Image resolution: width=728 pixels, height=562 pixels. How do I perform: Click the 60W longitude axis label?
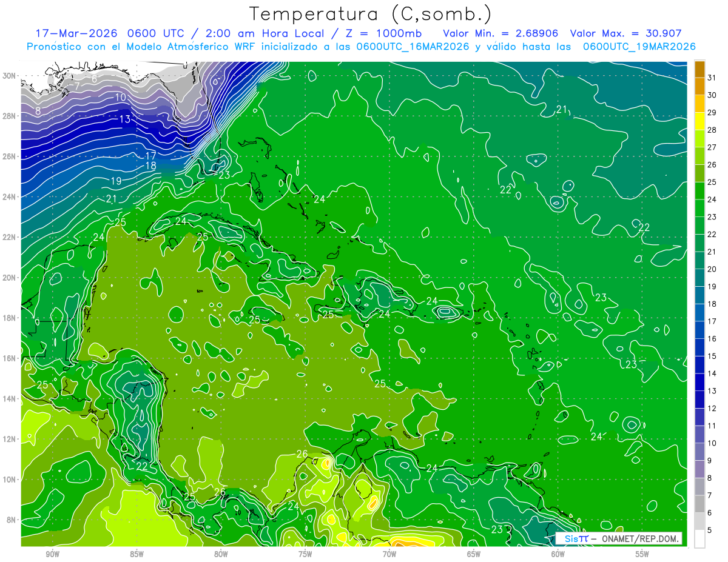click(x=558, y=554)
